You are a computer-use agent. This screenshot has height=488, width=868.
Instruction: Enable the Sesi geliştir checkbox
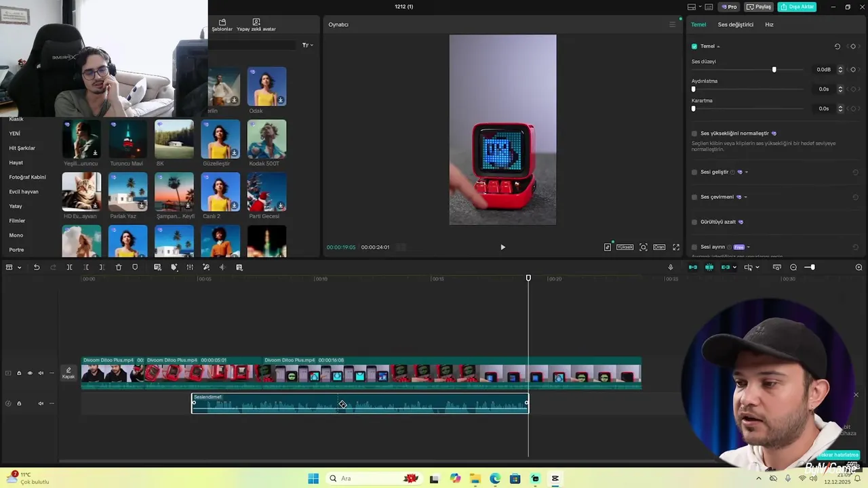pos(694,172)
